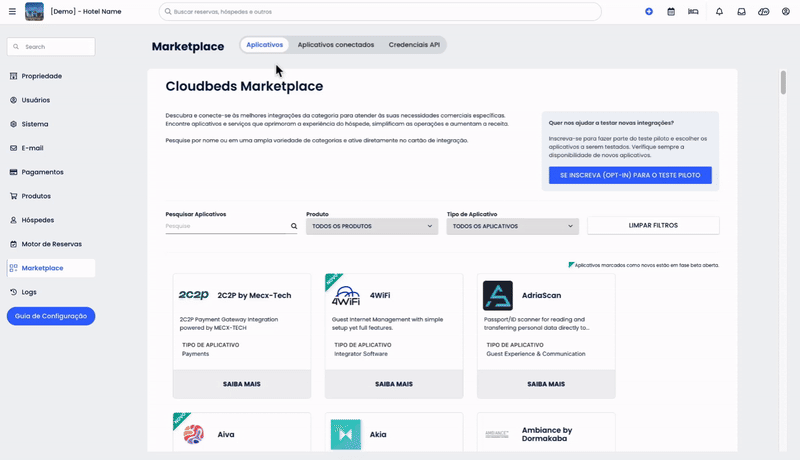Screen dimensions: 800x460
Task: Click the page vertical scrollbar
Action: pyautogui.click(x=783, y=83)
